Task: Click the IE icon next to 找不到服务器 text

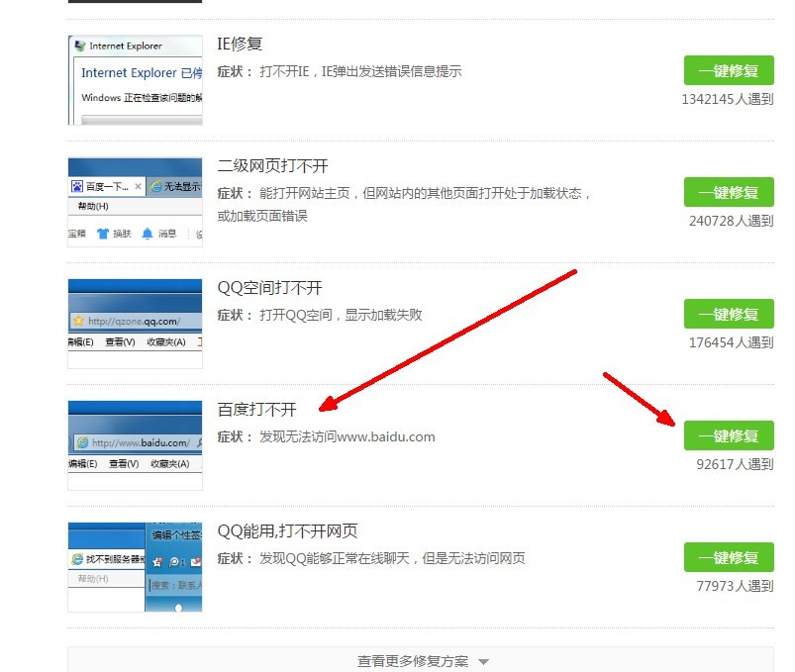Action: [76, 557]
